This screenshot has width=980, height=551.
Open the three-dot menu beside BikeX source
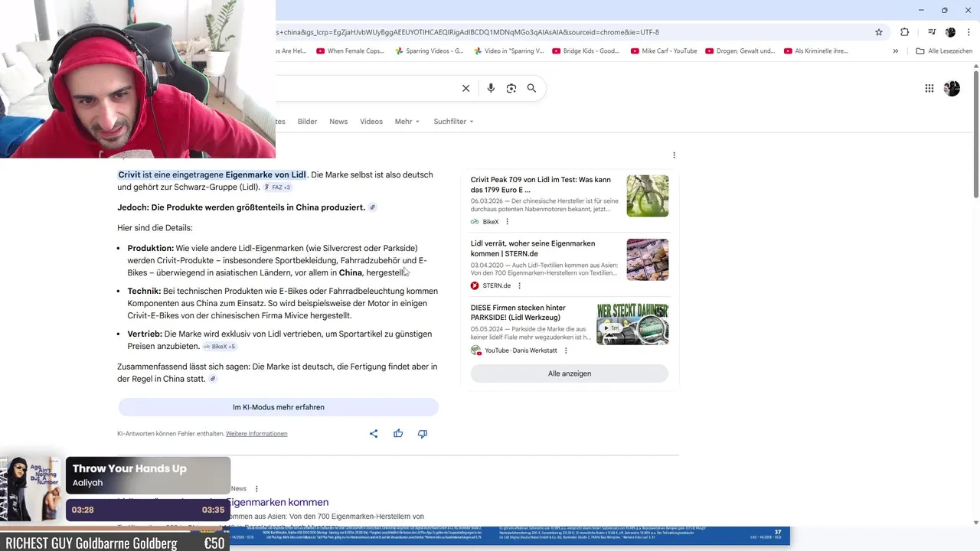tap(507, 222)
